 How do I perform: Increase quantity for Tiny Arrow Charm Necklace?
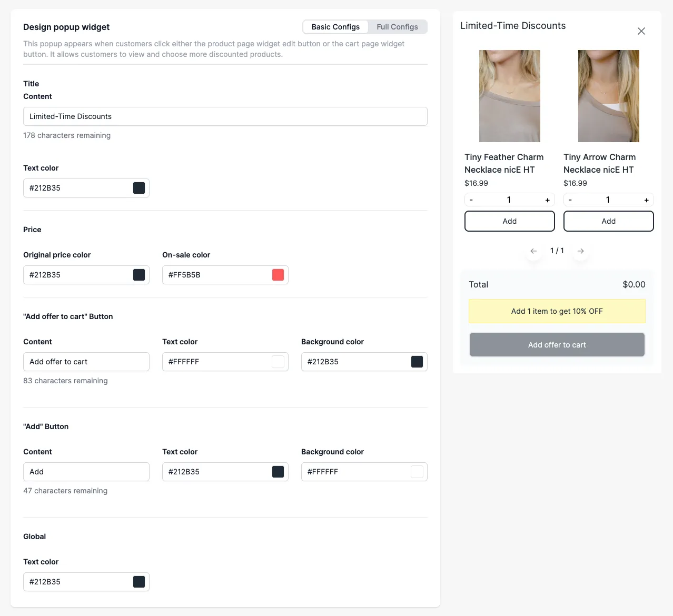point(647,200)
